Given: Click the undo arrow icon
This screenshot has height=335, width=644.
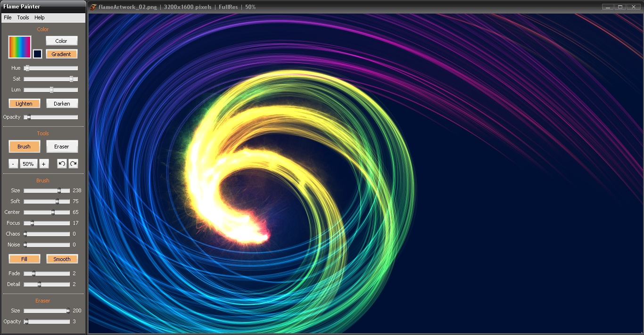Looking at the screenshot, I should point(62,163).
